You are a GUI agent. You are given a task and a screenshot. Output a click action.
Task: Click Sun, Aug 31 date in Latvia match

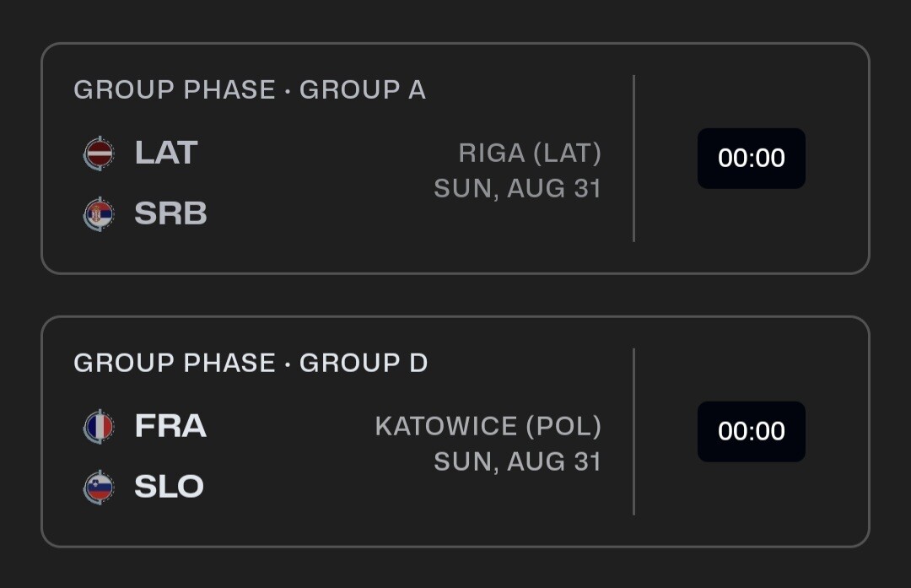coord(517,188)
